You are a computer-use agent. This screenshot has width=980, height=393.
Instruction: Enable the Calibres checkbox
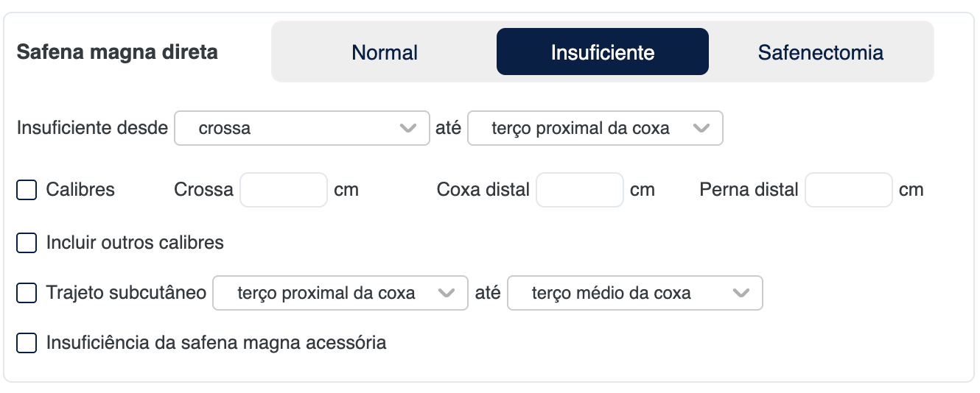coord(27,190)
